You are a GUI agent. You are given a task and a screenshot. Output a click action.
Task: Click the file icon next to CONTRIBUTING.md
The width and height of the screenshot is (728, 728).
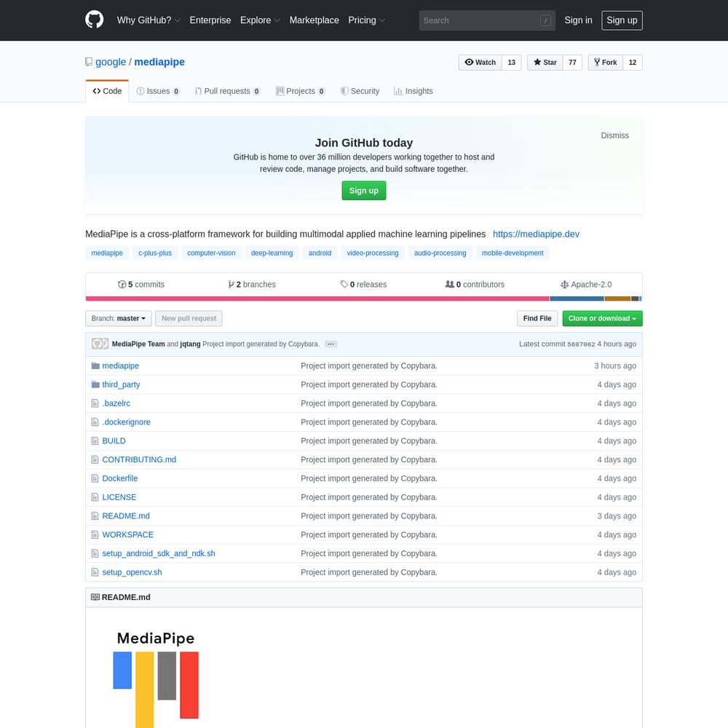click(x=95, y=459)
